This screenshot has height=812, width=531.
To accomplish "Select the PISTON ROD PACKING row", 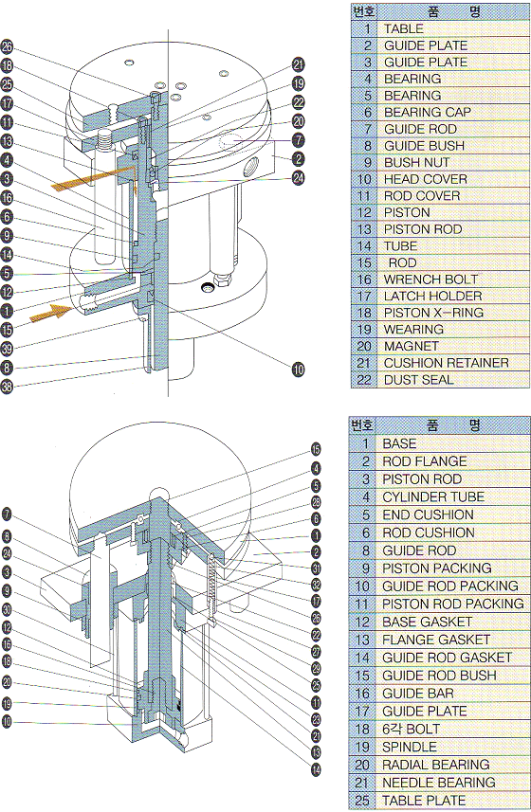I will [x=440, y=604].
